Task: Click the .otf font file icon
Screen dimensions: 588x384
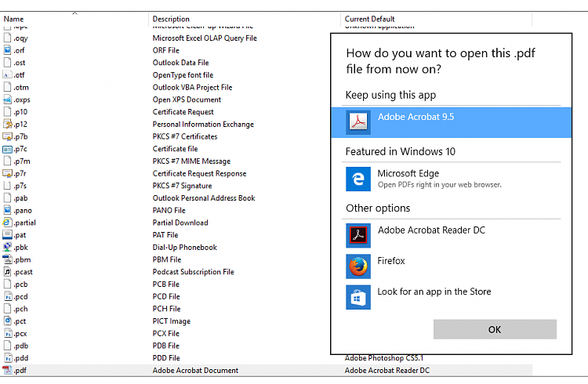Action: tap(7, 75)
